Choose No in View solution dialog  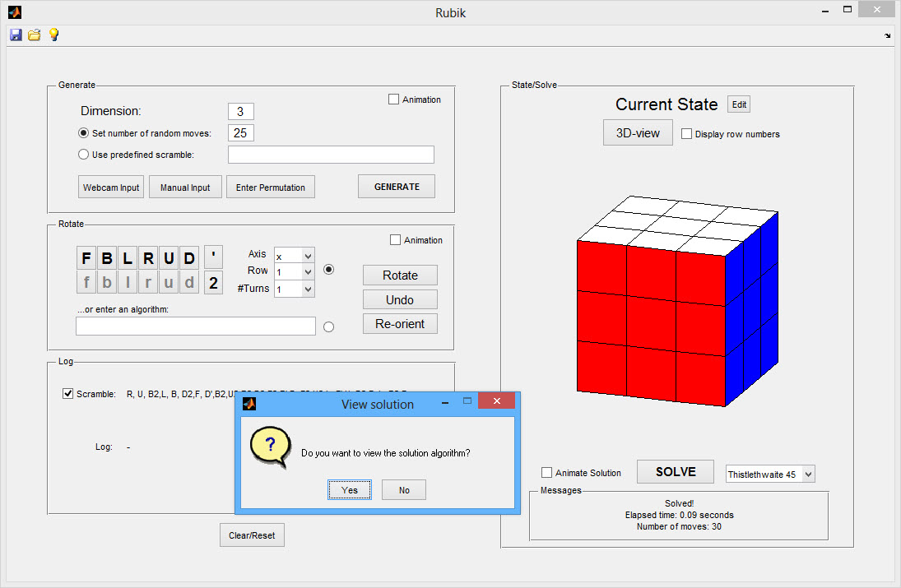404,490
